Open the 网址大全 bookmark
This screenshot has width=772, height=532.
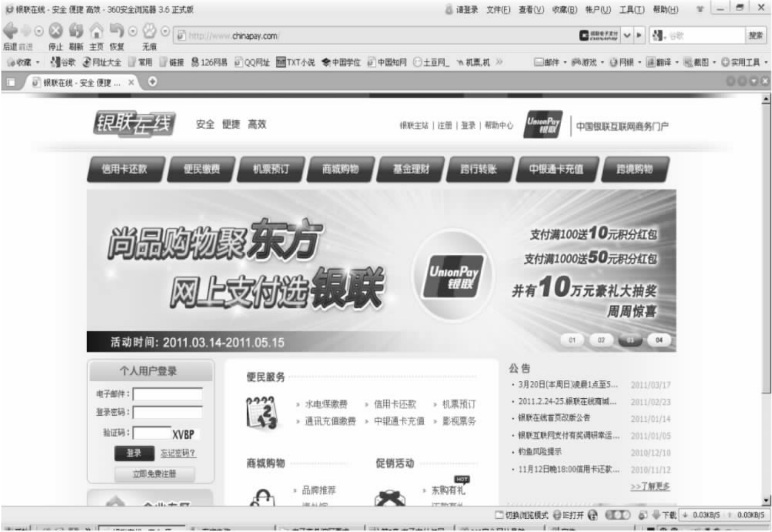(102, 62)
